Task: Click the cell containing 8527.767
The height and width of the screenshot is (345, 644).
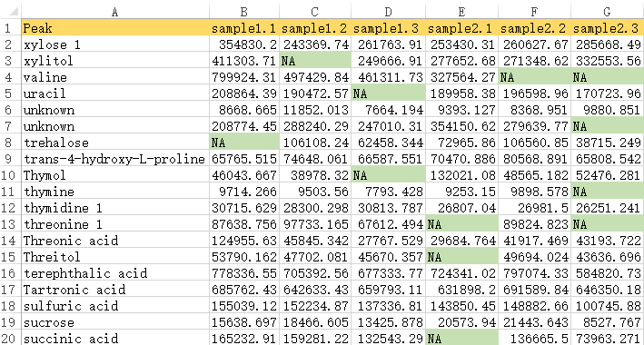Action: coord(608,322)
